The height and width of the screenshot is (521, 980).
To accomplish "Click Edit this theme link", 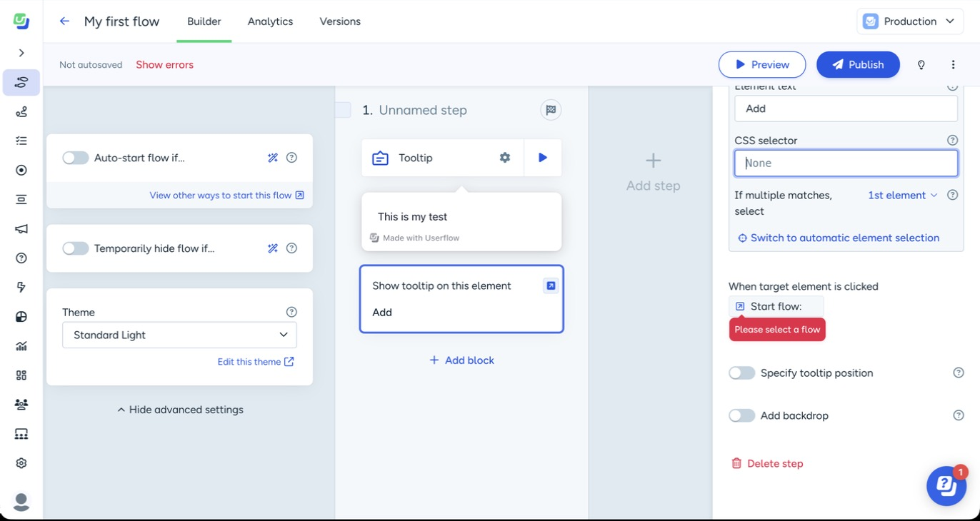I will [x=256, y=362].
